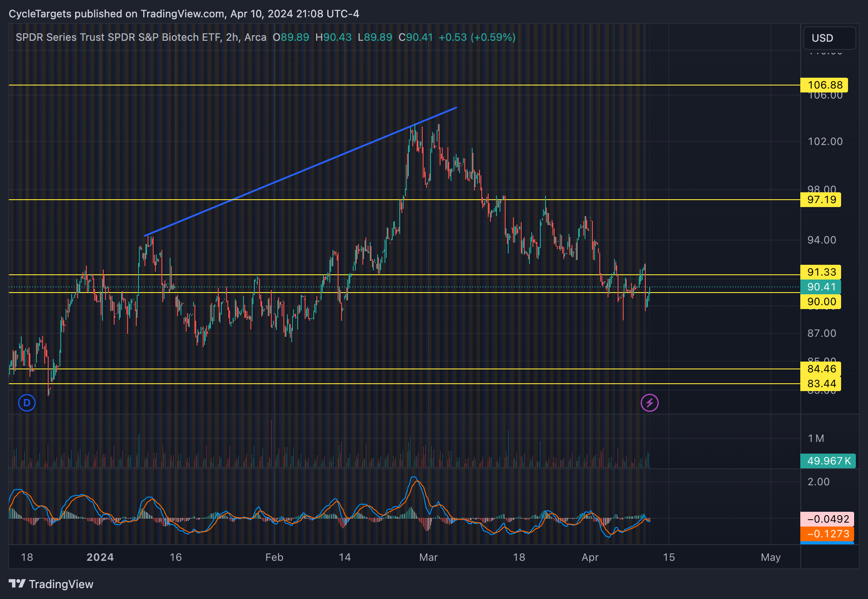868x599 pixels.
Task: Click the L89.89 low value in header
Action: tap(375, 37)
